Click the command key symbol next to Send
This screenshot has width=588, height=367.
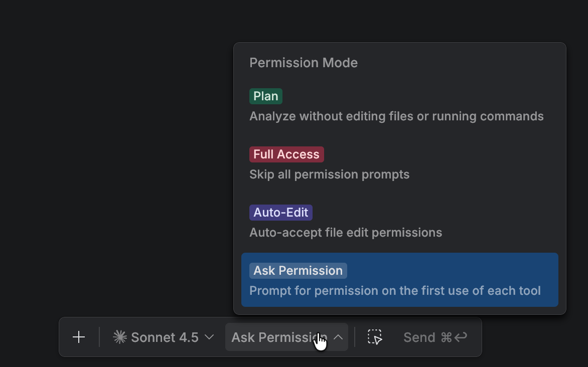[446, 337]
